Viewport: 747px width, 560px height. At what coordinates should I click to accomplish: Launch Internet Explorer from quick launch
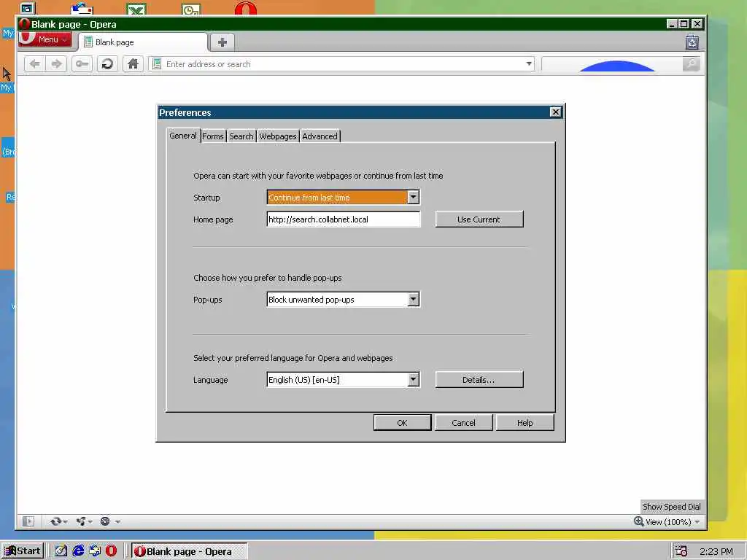pos(78,551)
